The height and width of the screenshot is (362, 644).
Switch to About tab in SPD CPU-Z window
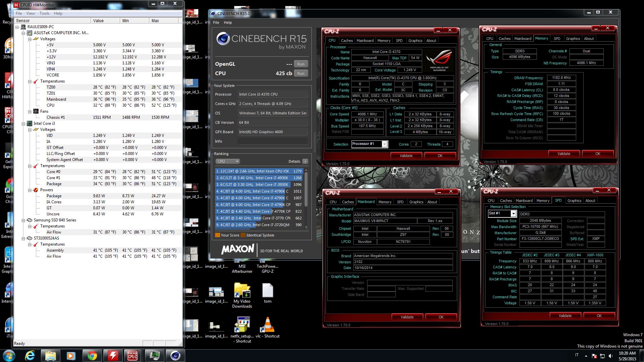tap(590, 201)
